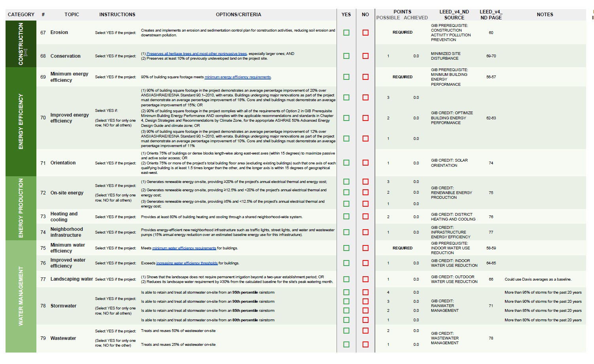
Task: Click the OPTIONS/CRITERIA column header
Action: [238, 15]
